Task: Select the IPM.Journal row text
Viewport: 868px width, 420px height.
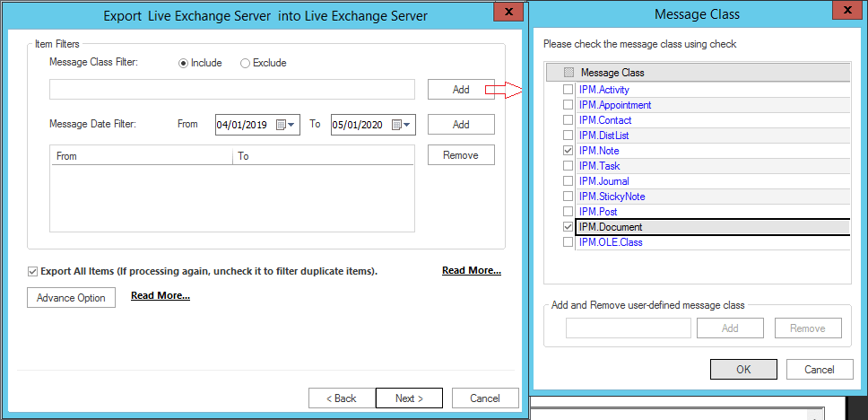Action: click(604, 180)
